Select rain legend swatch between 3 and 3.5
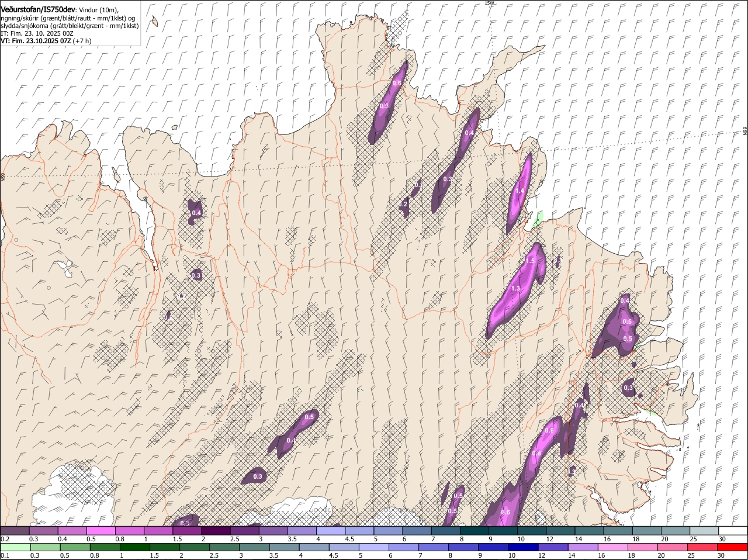748x560 pixels. coord(254,547)
